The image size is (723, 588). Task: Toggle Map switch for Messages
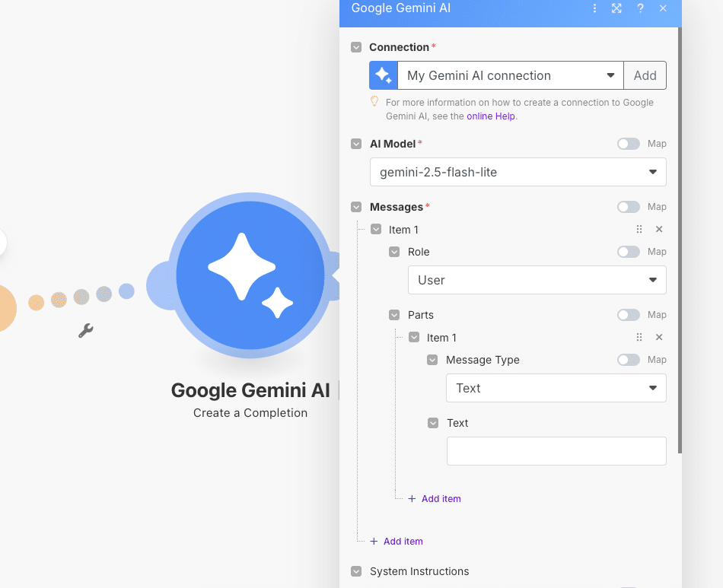[629, 207]
